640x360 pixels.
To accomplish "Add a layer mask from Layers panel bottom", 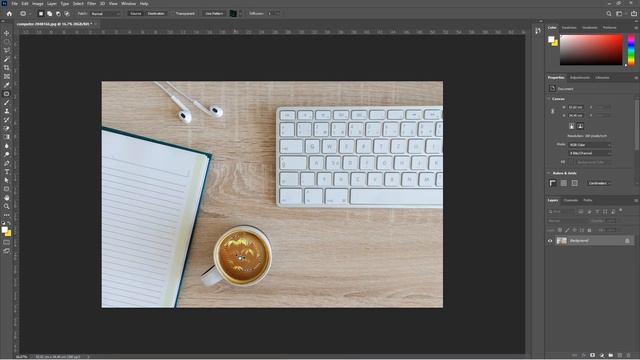I will tap(593, 356).
